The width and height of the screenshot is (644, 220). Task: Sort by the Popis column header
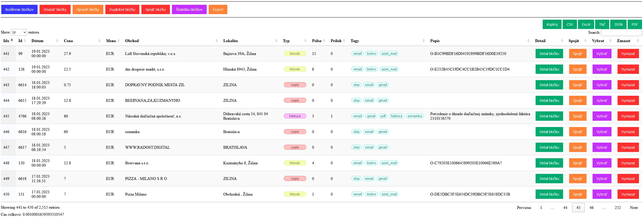(x=435, y=41)
